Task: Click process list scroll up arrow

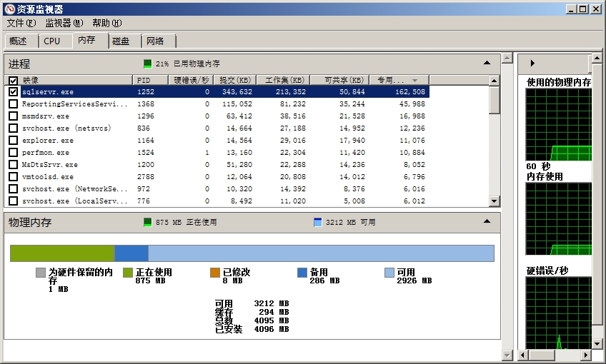Action: coord(495,81)
